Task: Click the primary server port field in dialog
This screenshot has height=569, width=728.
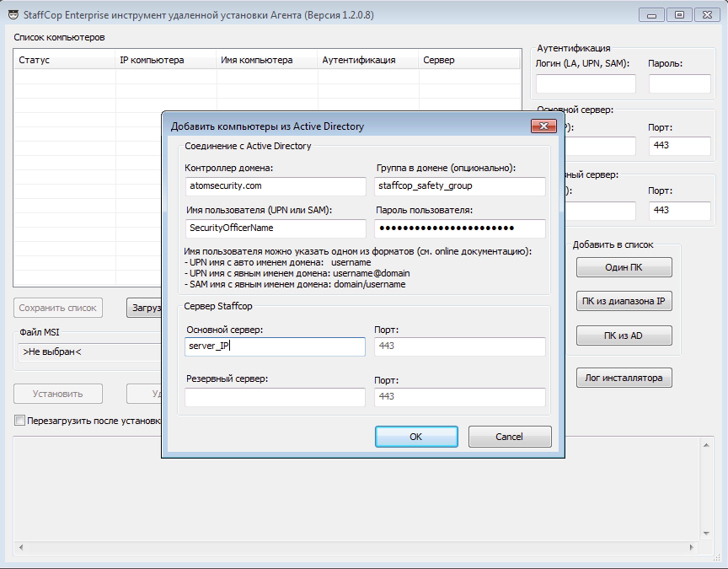Action: click(459, 346)
